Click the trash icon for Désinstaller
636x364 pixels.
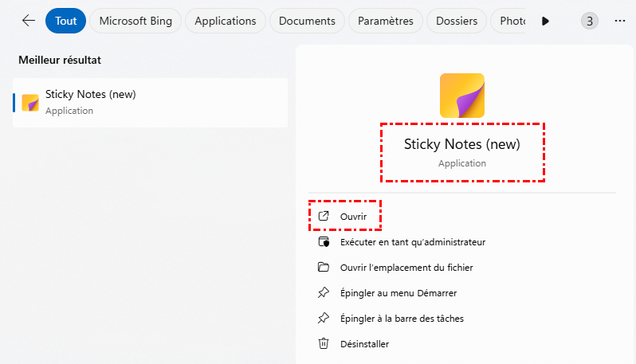click(324, 344)
